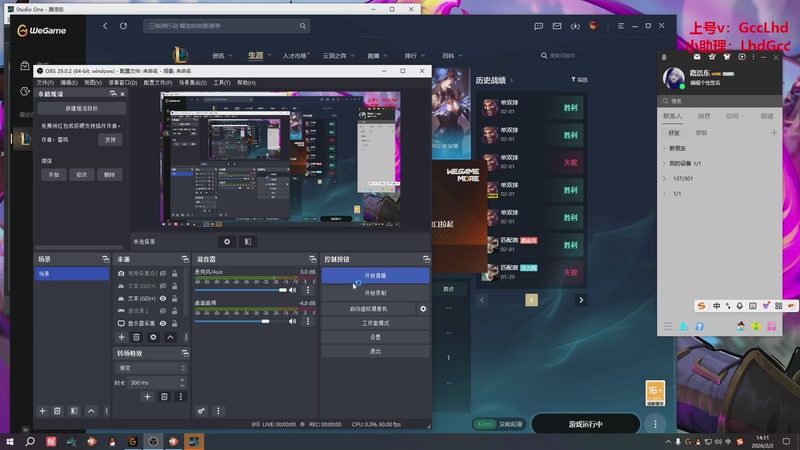
Task: Click the 开始录制 button in OBS controls
Action: [x=376, y=293]
